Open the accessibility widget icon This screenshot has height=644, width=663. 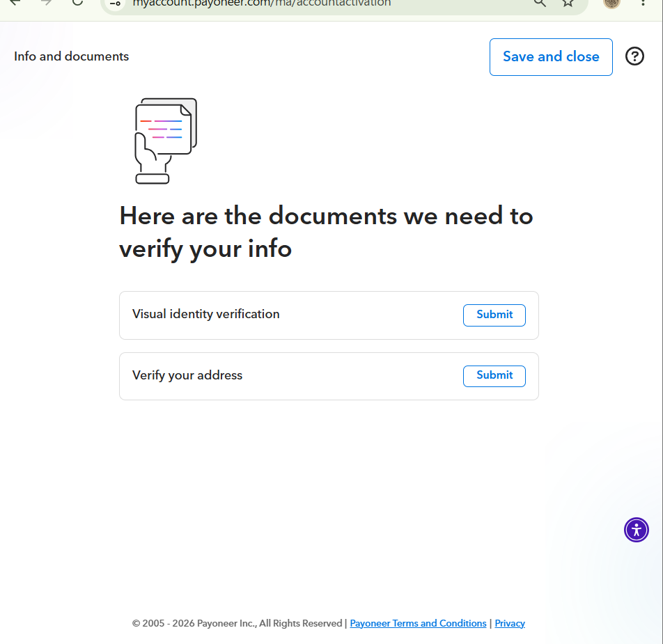[636, 530]
